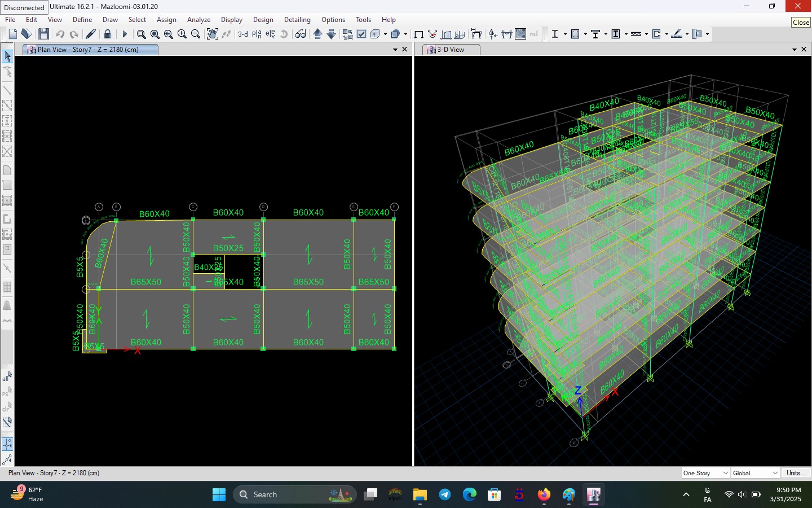Expand the Plan View pane options arrow
Viewport: 812px width, 508px height.
395,50
